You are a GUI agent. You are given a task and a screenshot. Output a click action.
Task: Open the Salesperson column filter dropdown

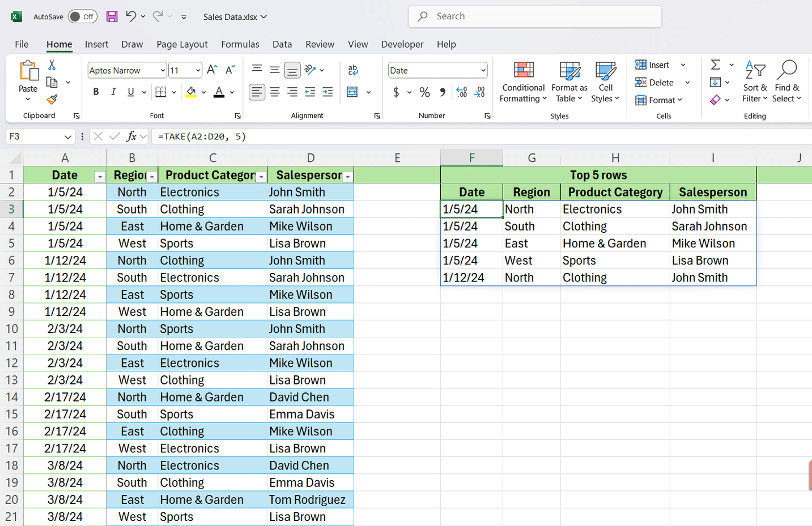348,177
